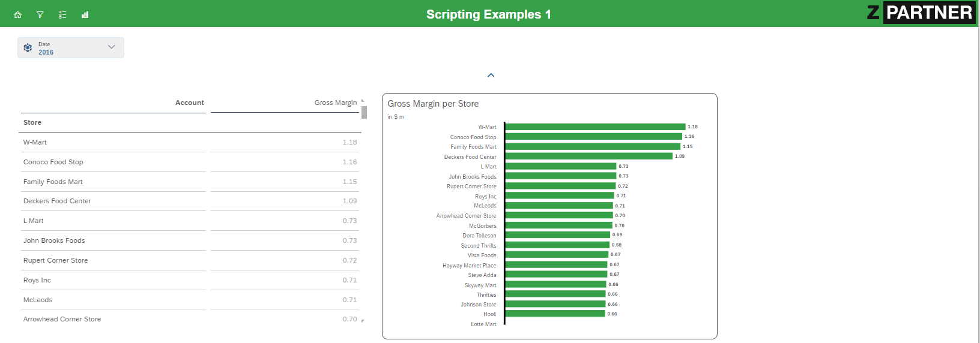
Task: Click the Johnson Store chart bar
Action: click(x=555, y=304)
